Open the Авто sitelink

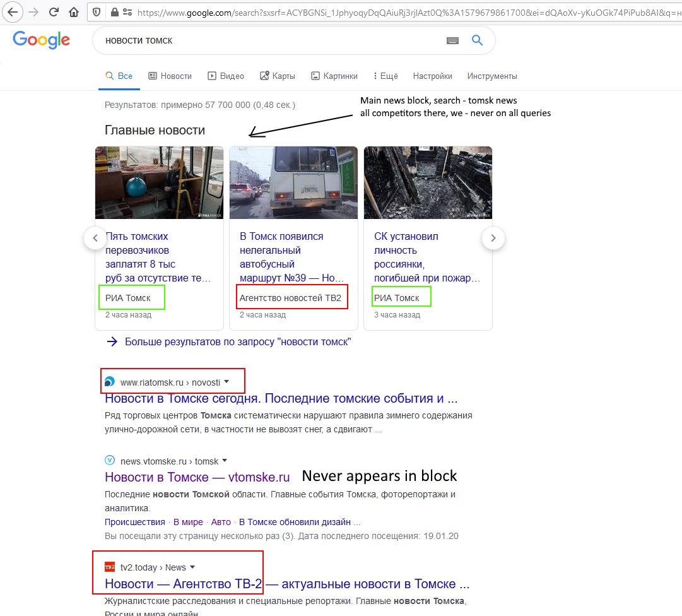[221, 522]
